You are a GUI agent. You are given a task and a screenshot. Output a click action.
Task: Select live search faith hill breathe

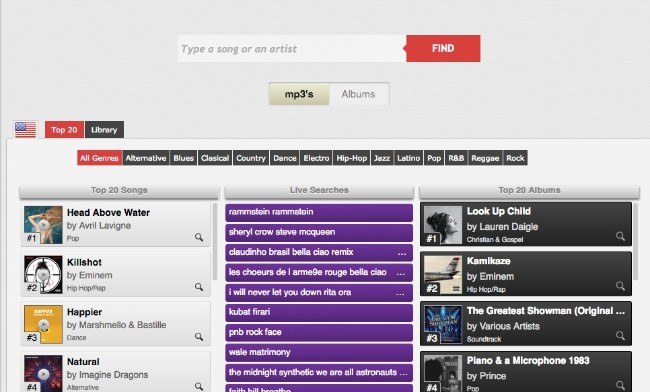click(319, 389)
